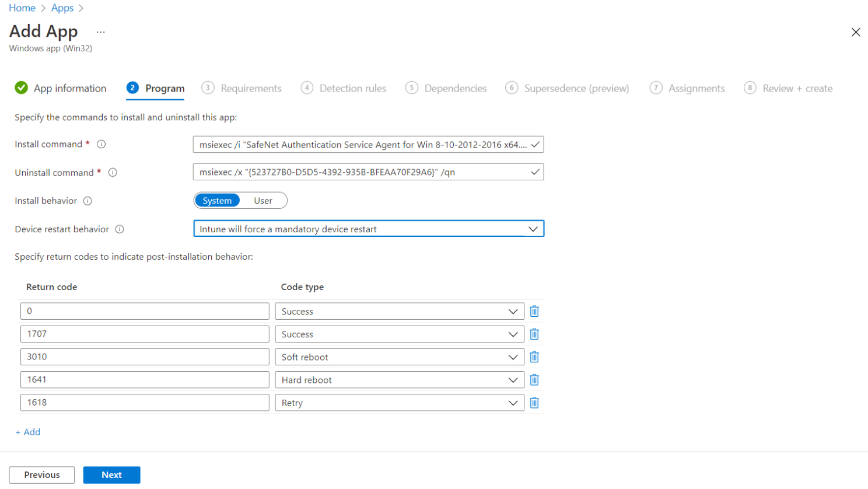
Task: Set install behavior to System
Action: 217,201
